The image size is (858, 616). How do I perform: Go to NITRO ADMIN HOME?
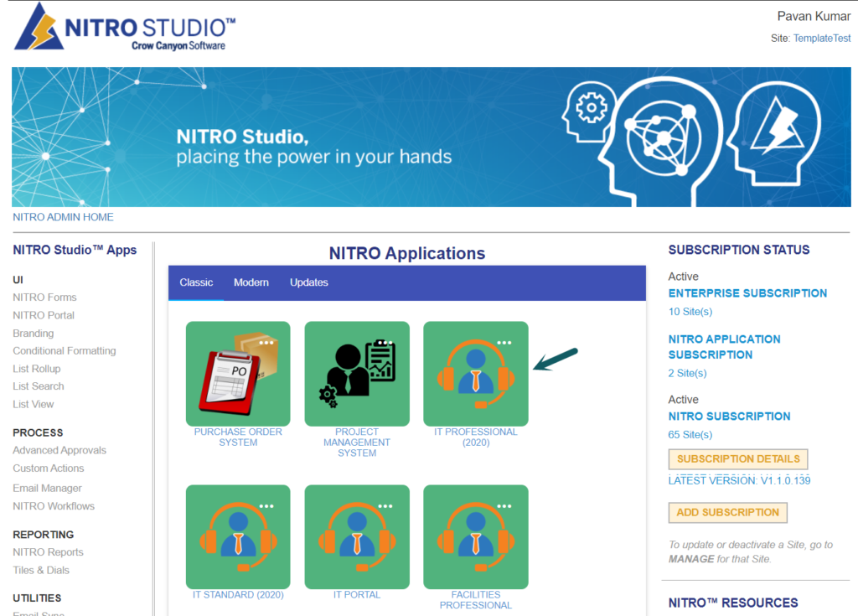click(63, 216)
